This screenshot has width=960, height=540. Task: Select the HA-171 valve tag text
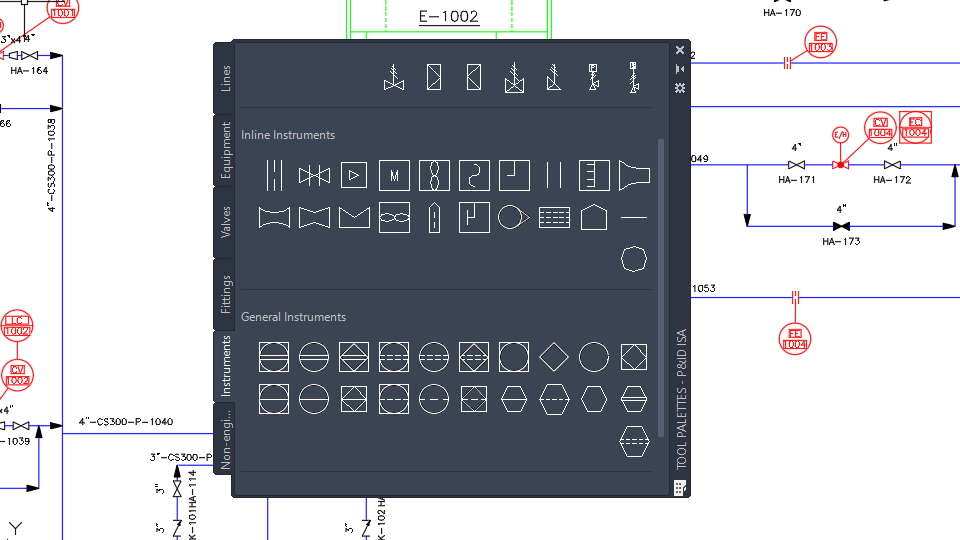(x=797, y=180)
